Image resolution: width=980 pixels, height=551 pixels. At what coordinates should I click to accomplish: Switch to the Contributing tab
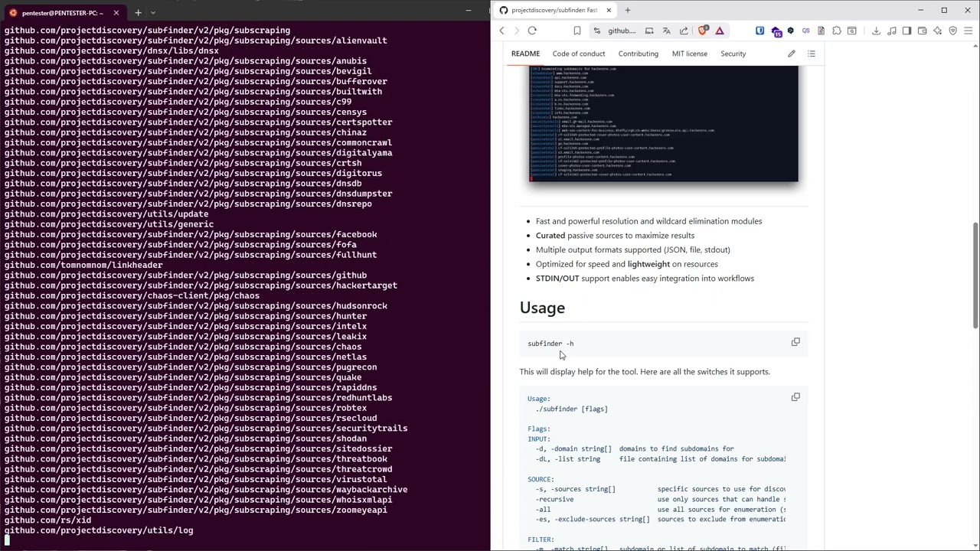pyautogui.click(x=638, y=54)
